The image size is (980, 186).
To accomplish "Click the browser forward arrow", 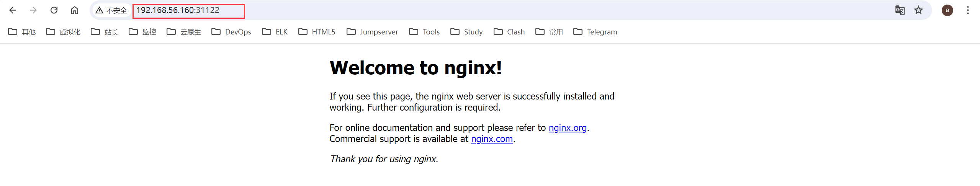I will tap(33, 10).
